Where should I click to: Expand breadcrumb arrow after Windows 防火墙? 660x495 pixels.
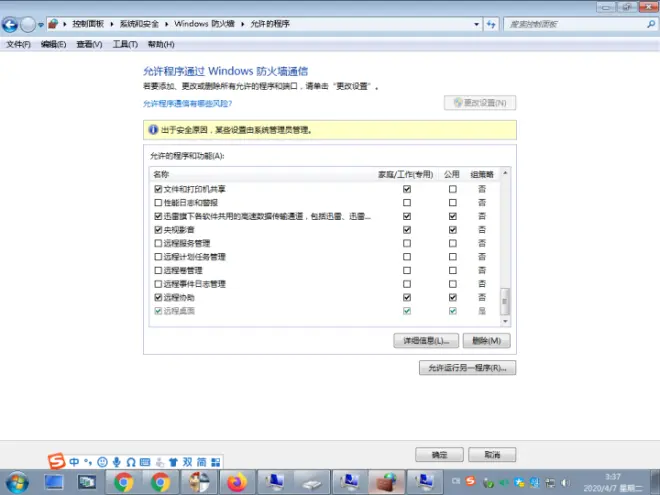[243, 24]
